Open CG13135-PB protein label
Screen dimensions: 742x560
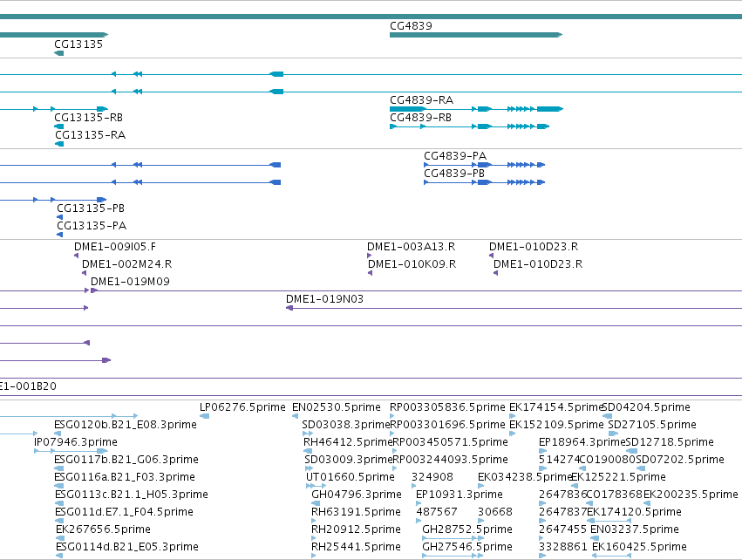(x=91, y=208)
